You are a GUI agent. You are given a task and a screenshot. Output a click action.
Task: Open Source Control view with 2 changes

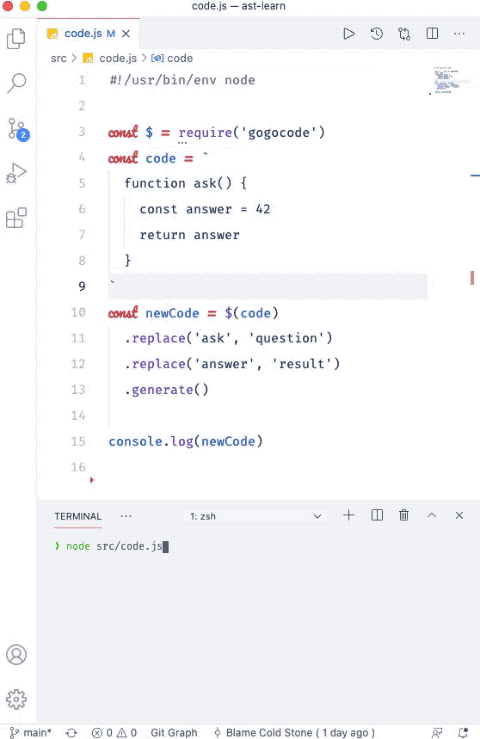[x=18, y=129]
